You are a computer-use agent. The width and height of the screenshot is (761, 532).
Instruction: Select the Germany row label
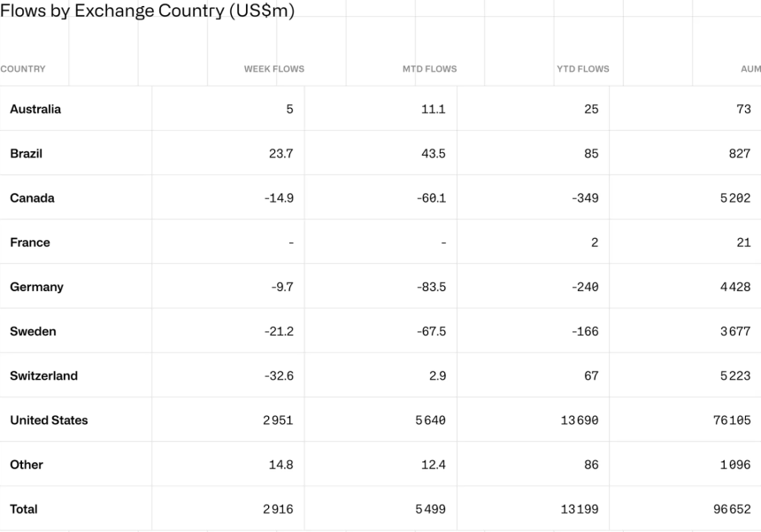36,287
